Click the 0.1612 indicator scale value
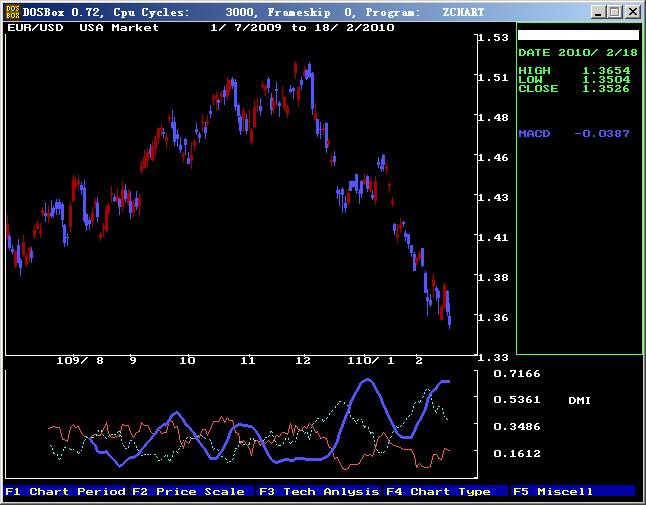This screenshot has width=646, height=505. coord(517,454)
